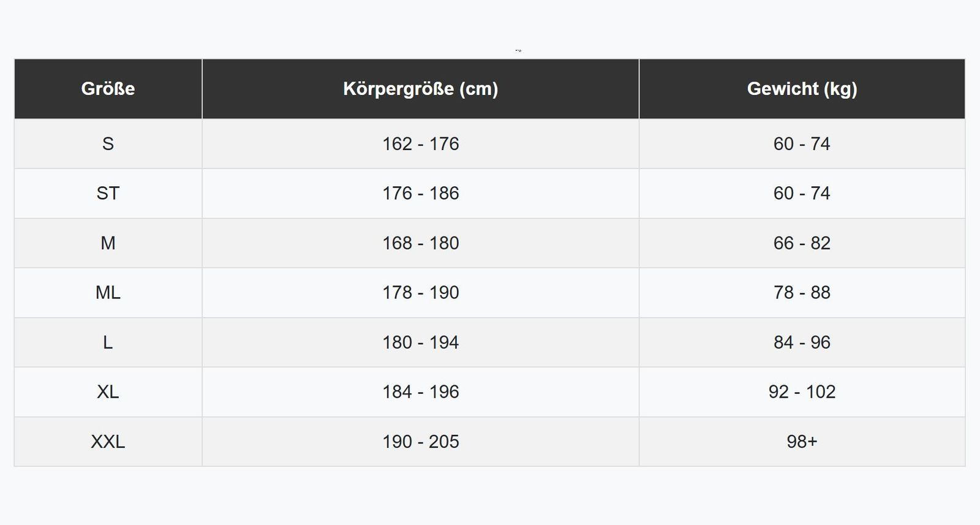Image resolution: width=980 pixels, height=525 pixels.
Task: Click the 98+ weight cell
Action: 802,442
